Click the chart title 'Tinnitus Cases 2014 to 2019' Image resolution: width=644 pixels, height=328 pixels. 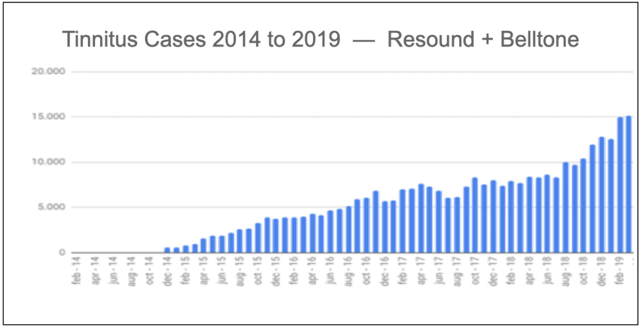[x=201, y=40]
